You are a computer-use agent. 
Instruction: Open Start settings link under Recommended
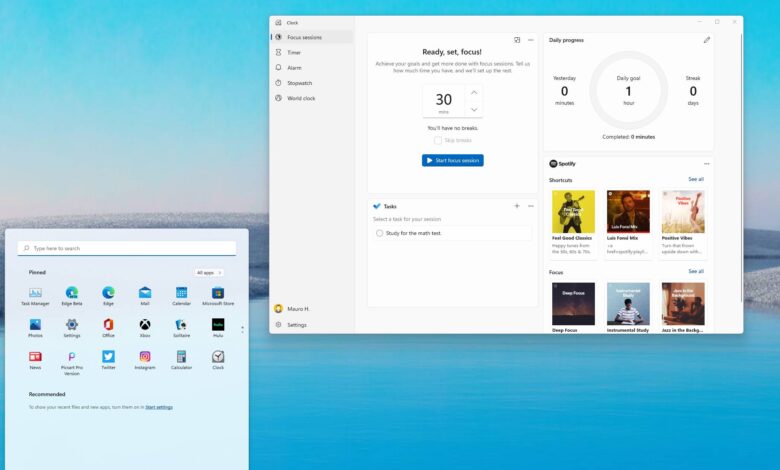pyautogui.click(x=159, y=407)
